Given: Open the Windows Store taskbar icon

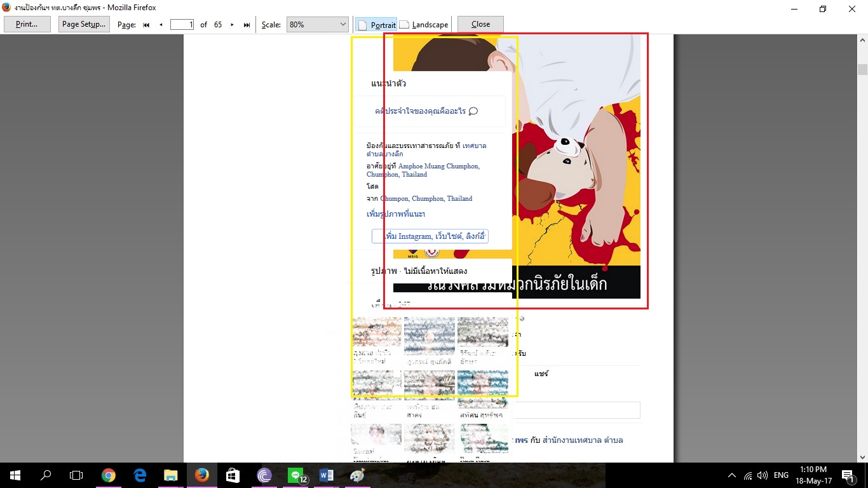Looking at the screenshot, I should [x=233, y=475].
